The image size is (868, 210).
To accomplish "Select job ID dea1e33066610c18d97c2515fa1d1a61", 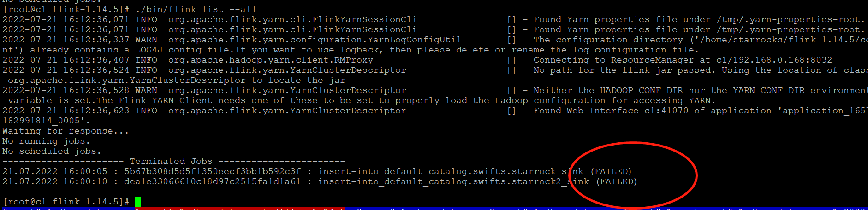I will pos(212,181).
